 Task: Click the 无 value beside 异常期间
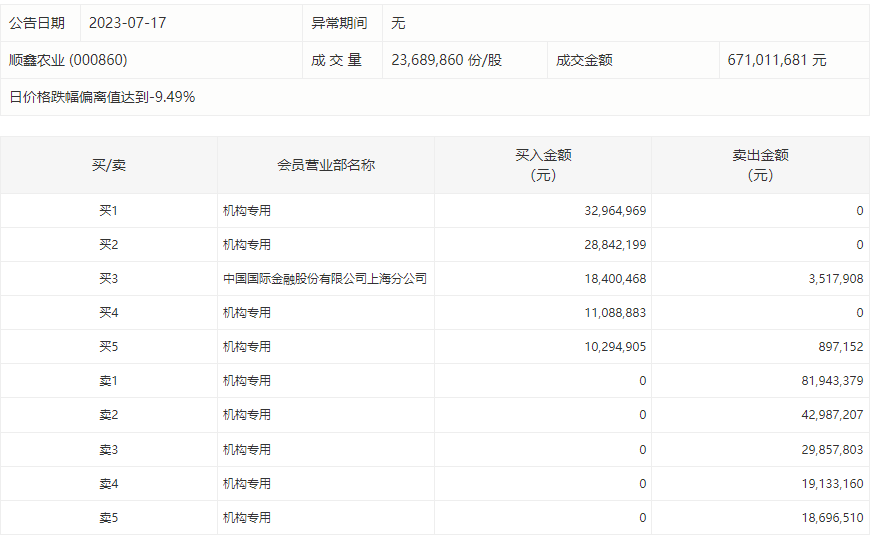tap(398, 23)
